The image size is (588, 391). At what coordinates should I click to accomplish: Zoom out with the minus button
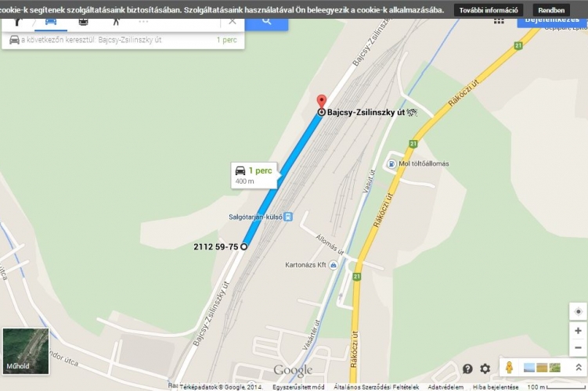tap(578, 348)
